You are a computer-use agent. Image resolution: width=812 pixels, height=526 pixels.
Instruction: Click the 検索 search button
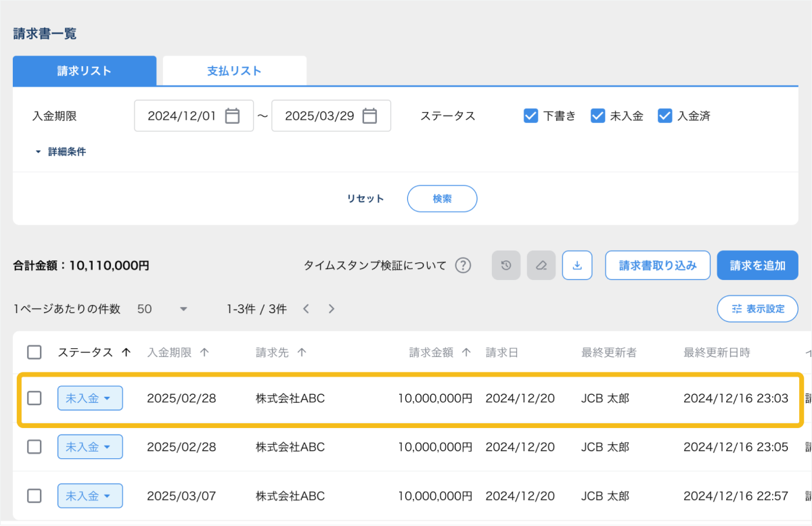[x=442, y=199]
